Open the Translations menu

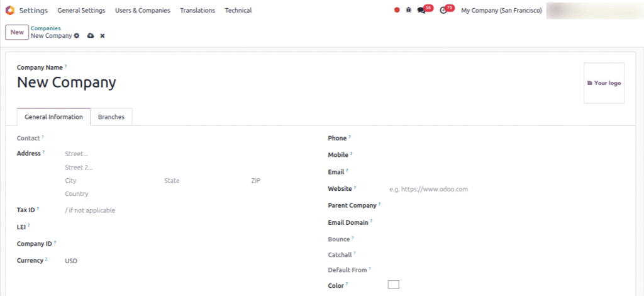[197, 10]
